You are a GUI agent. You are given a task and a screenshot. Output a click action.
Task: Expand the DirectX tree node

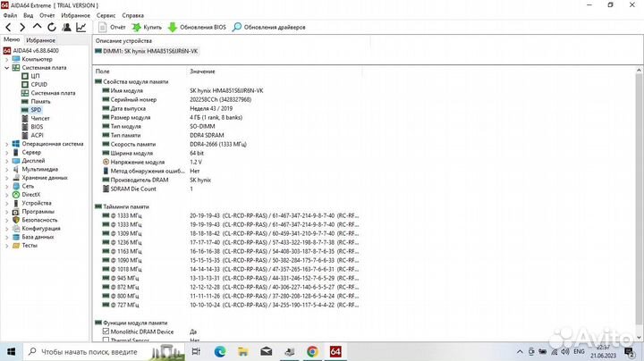point(6,195)
